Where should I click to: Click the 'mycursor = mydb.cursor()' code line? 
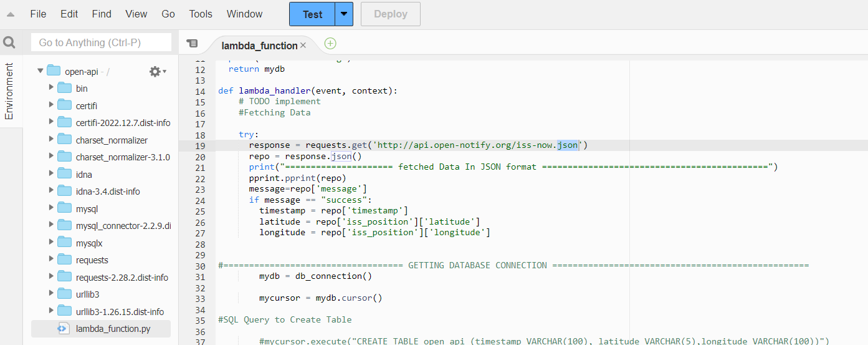click(x=320, y=298)
